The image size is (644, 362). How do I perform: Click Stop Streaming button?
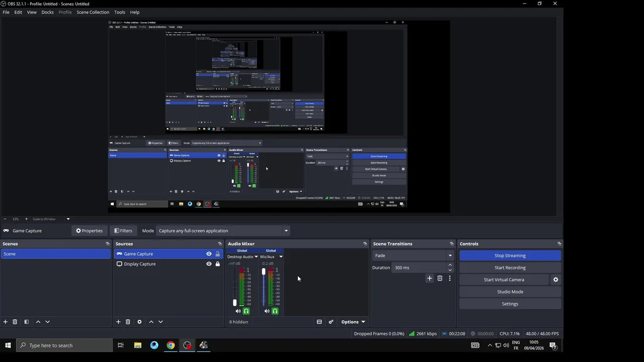(510, 255)
